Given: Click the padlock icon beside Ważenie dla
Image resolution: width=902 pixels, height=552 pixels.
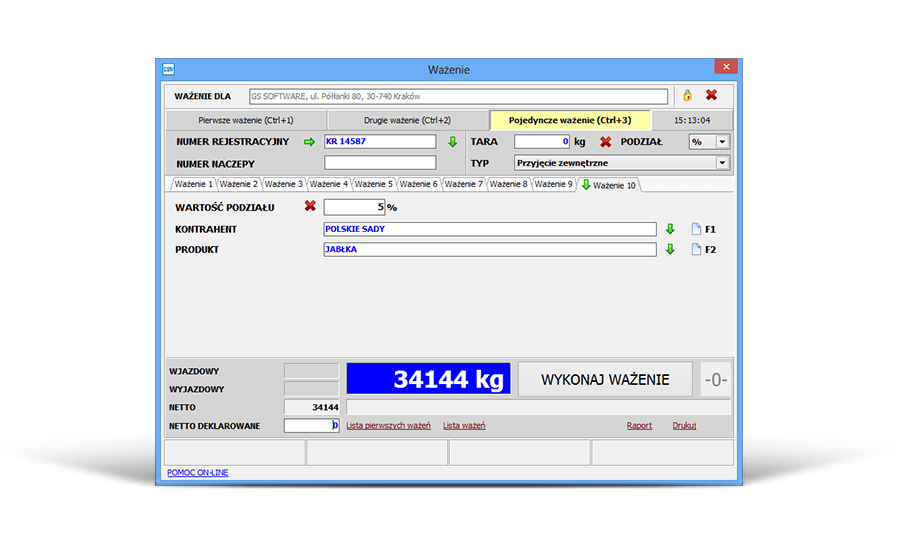Looking at the screenshot, I should (687, 96).
